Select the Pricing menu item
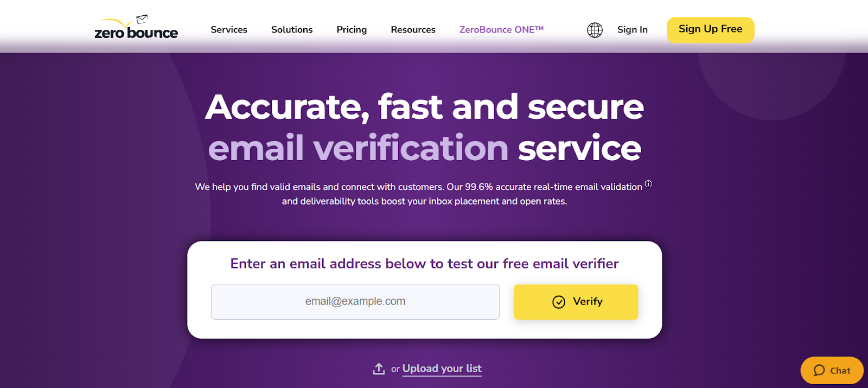 tap(351, 30)
